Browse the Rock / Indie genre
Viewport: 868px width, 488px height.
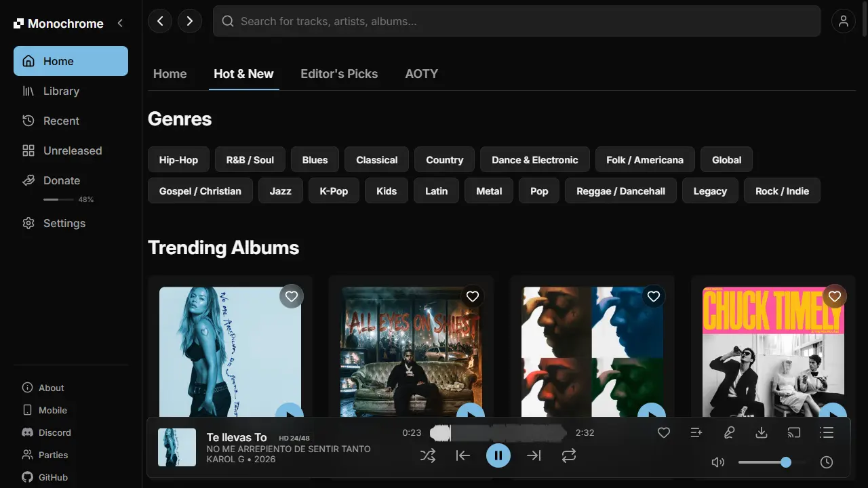coord(782,191)
